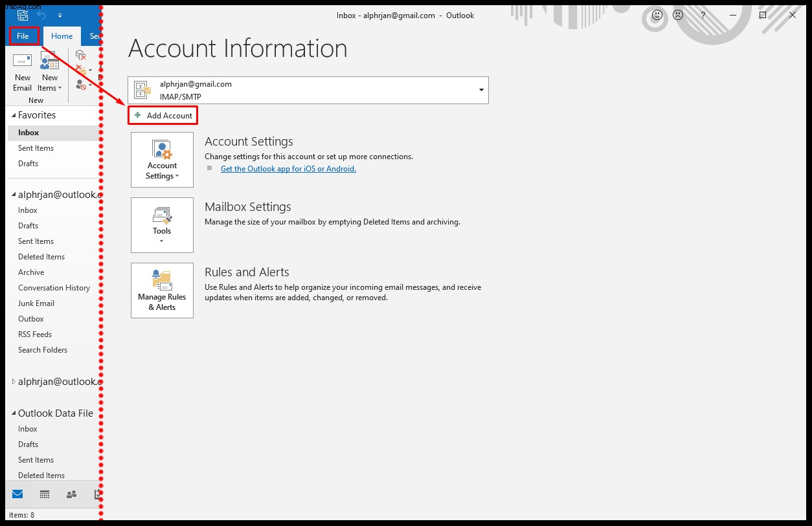Image resolution: width=812 pixels, height=526 pixels.
Task: Open Help with the question mark icon
Action: [x=703, y=15]
